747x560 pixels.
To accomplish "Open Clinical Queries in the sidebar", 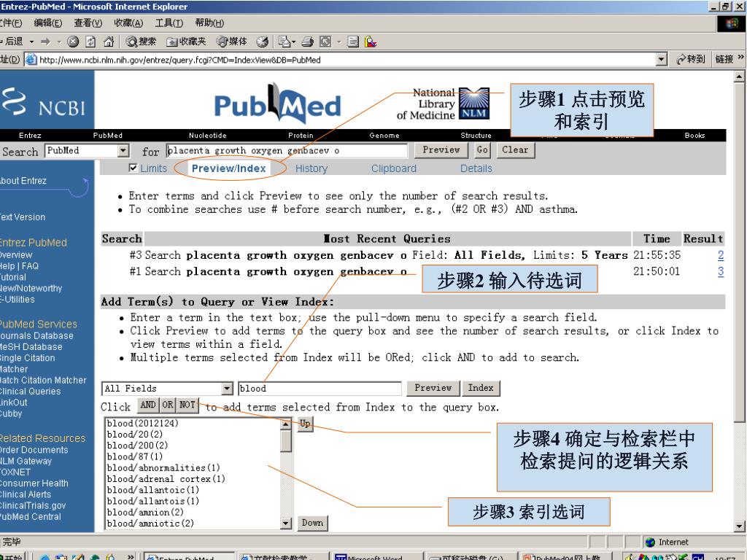I will point(31,392).
